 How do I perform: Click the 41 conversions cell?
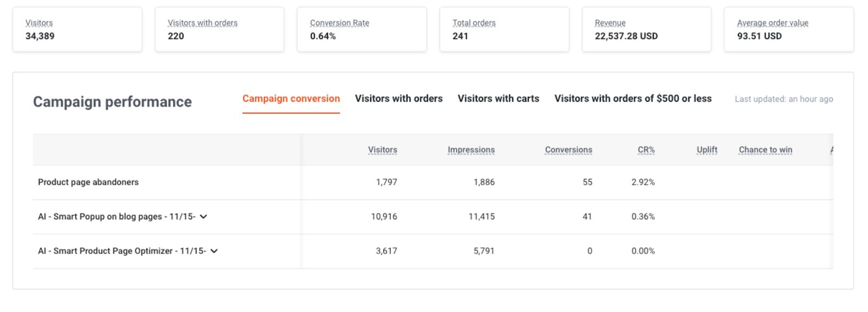click(x=587, y=216)
